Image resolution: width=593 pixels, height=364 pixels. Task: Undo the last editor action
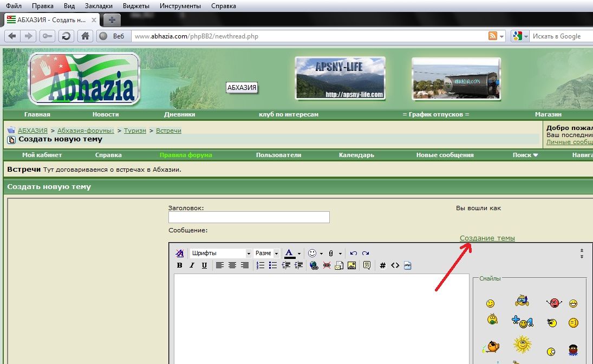point(354,253)
